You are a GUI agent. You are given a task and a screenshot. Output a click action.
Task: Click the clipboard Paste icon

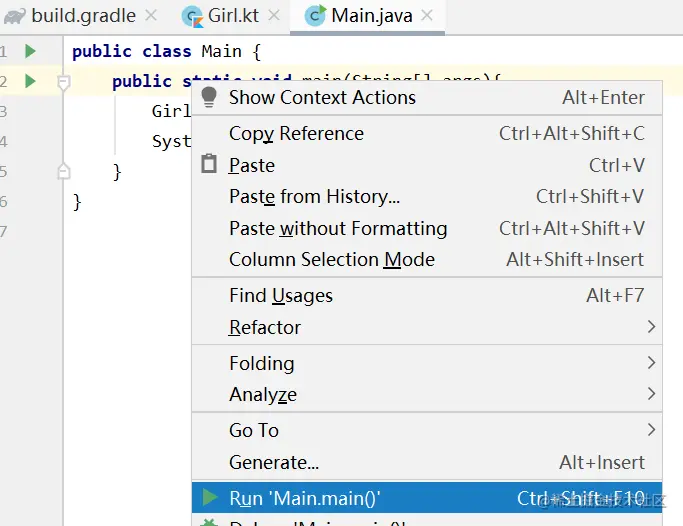click(209, 164)
